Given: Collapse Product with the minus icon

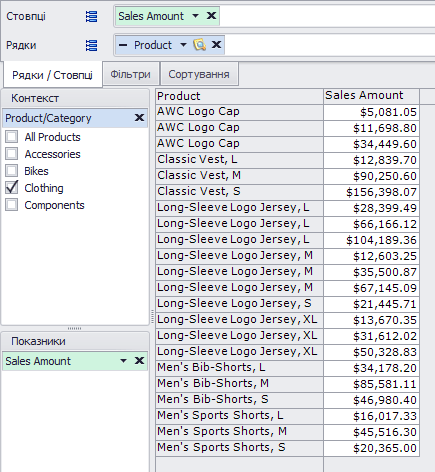Looking at the screenshot, I should coord(123,45).
